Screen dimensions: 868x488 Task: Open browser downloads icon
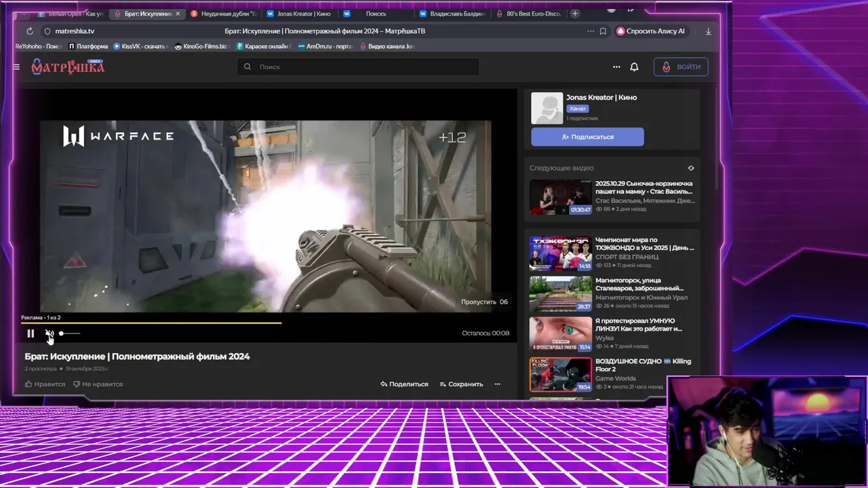709,31
